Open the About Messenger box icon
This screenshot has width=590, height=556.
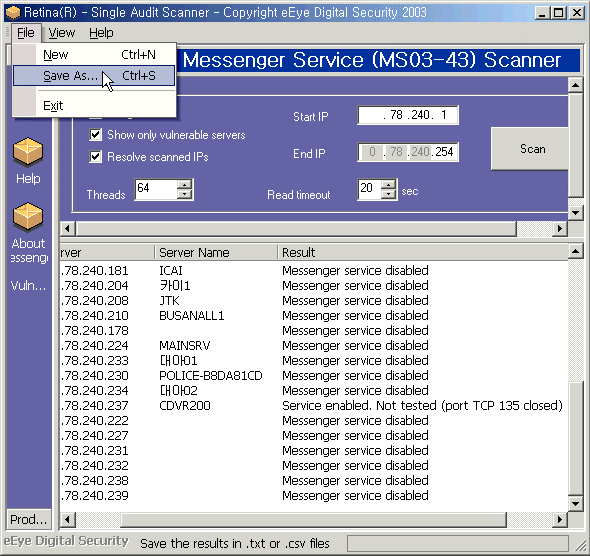point(28,216)
